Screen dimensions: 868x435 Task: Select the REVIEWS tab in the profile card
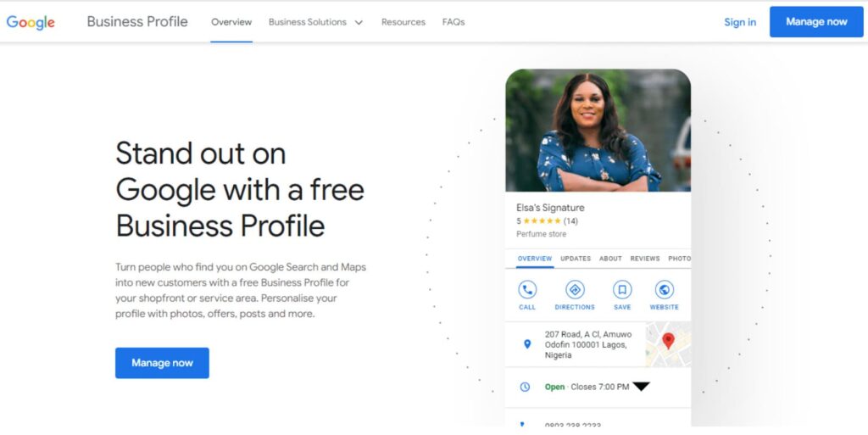point(645,259)
